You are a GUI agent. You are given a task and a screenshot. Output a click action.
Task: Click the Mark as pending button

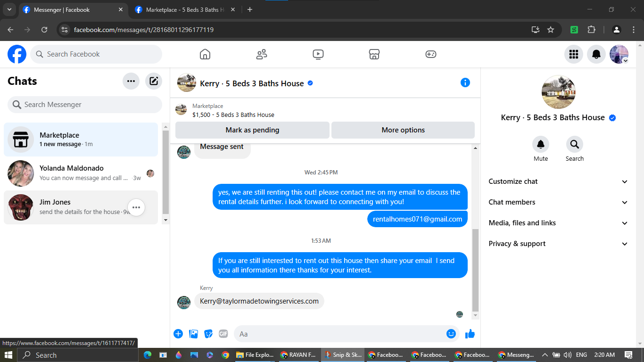[252, 130]
